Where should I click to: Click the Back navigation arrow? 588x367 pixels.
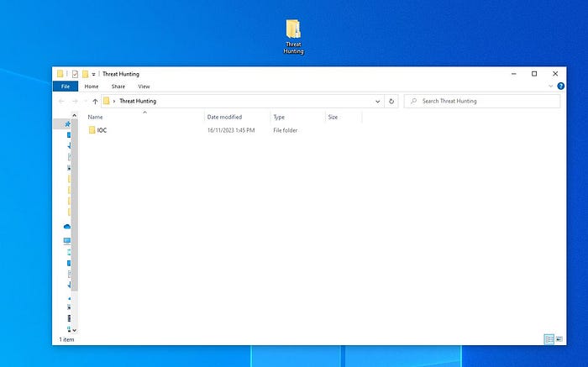(61, 102)
